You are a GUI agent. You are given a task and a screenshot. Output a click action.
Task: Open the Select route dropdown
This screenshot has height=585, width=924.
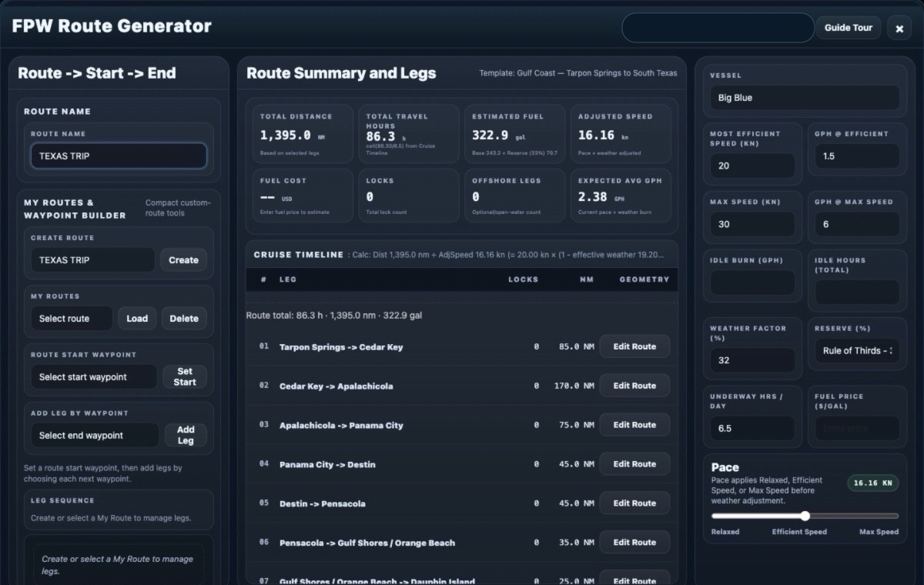point(72,319)
